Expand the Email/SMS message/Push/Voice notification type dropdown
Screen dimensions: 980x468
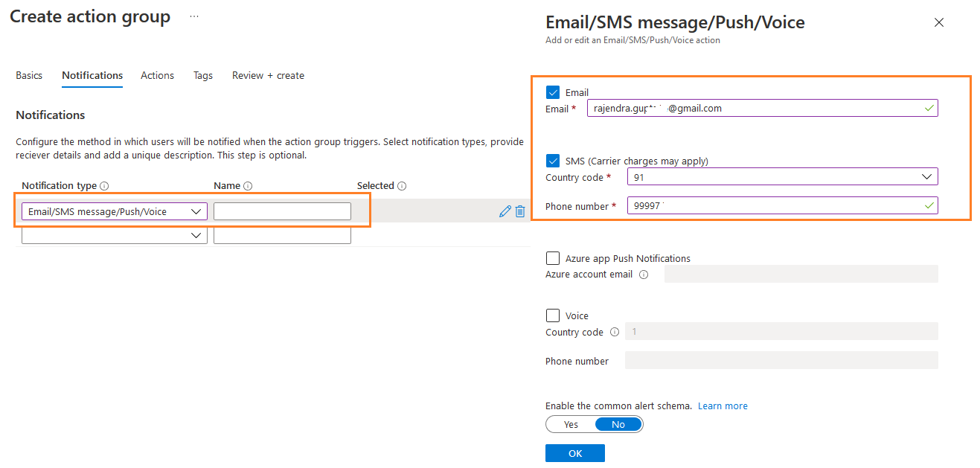(x=196, y=211)
